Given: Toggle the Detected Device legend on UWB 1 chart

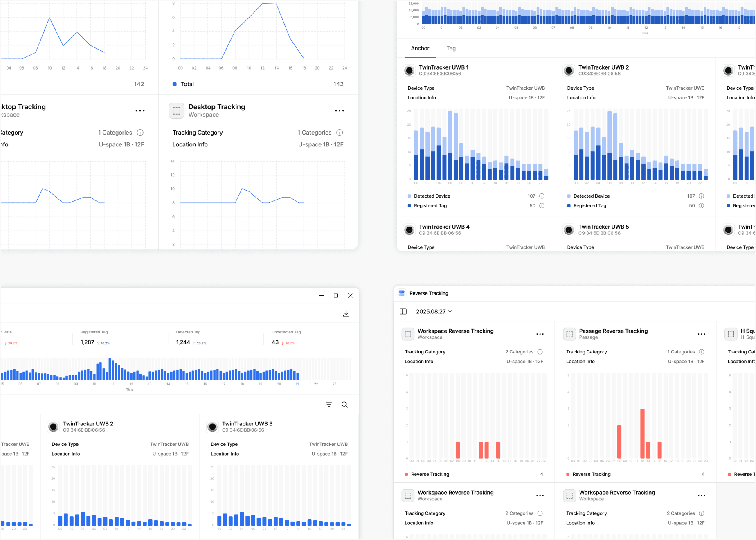Looking at the screenshot, I should (x=409, y=196).
